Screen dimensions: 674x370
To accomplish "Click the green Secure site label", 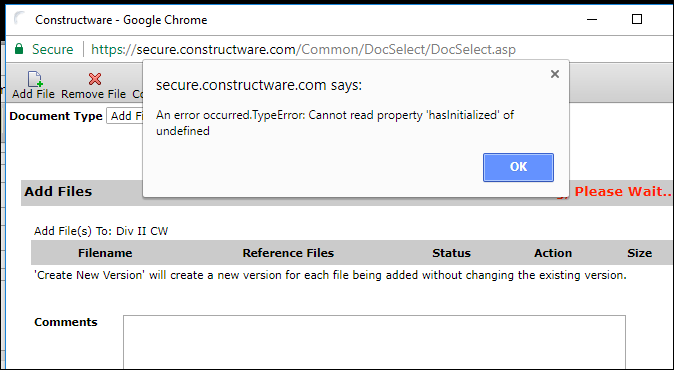I will [52, 49].
